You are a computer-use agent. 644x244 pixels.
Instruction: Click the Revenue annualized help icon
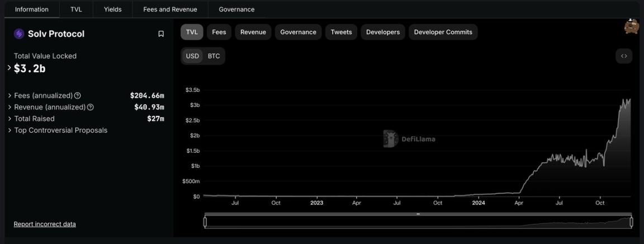tap(91, 107)
